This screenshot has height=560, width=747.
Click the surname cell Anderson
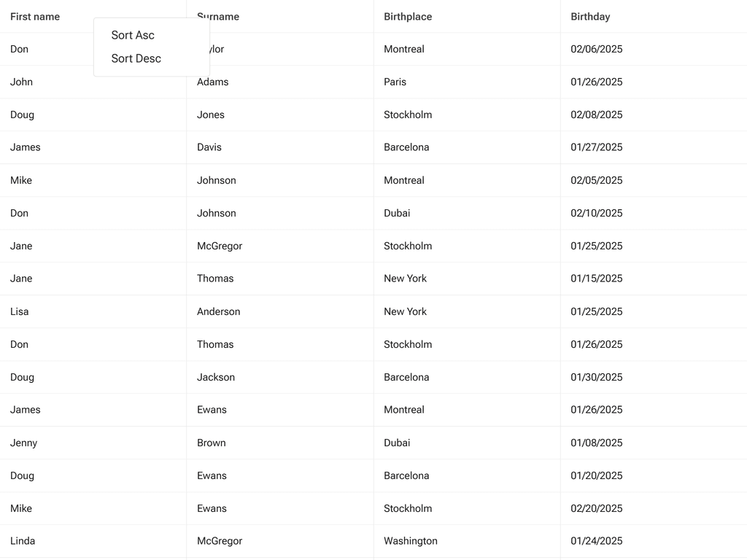[x=219, y=311]
